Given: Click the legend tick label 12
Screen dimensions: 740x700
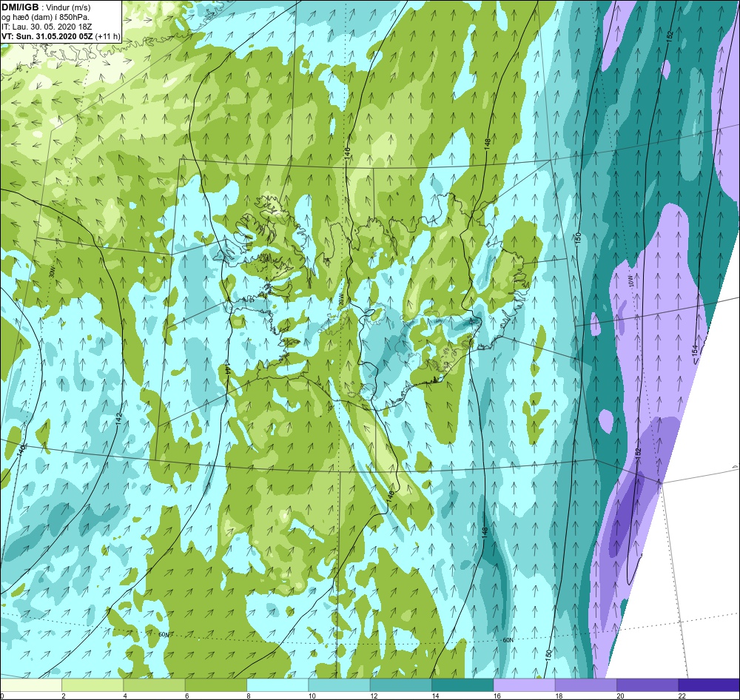Looking at the screenshot, I should [x=373, y=696].
